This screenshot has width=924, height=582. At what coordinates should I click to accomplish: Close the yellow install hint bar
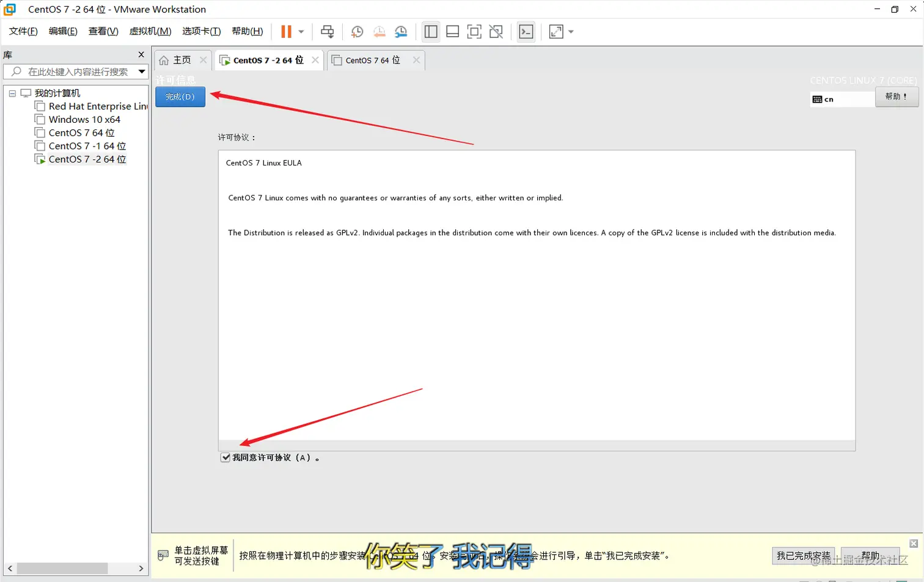coord(914,544)
